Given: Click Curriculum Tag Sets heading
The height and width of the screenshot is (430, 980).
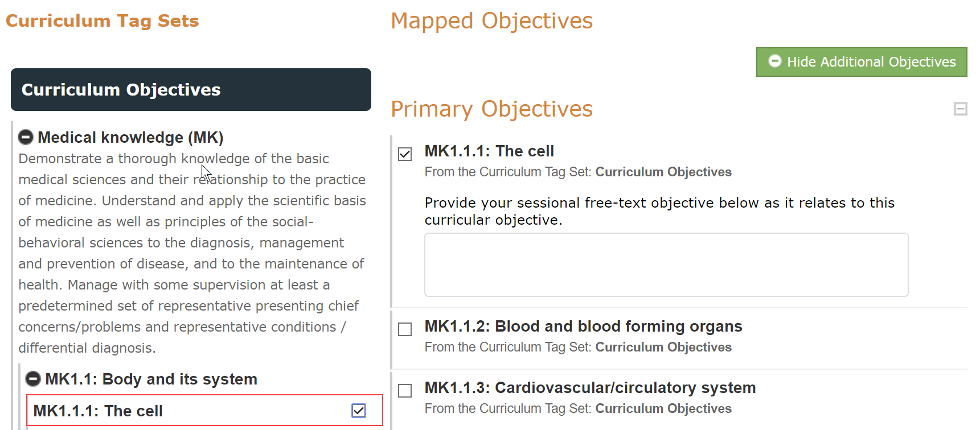Looking at the screenshot, I should point(102,21).
